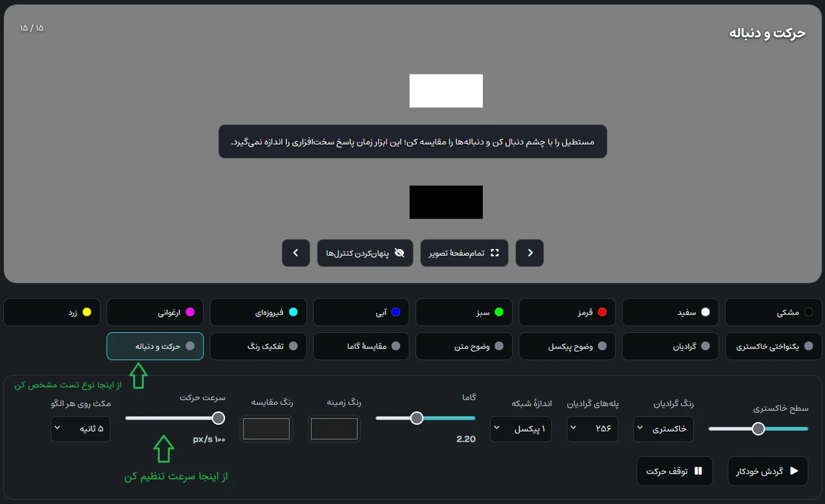Click the 2.20 gamma value
The height and width of the screenshot is (504, 825).
[x=465, y=439]
